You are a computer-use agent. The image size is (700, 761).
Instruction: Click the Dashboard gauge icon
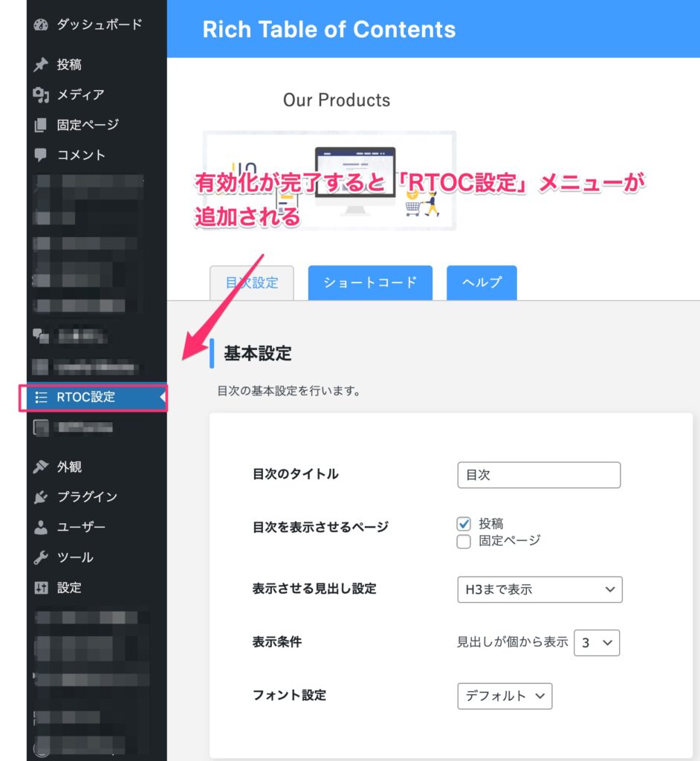[41, 25]
